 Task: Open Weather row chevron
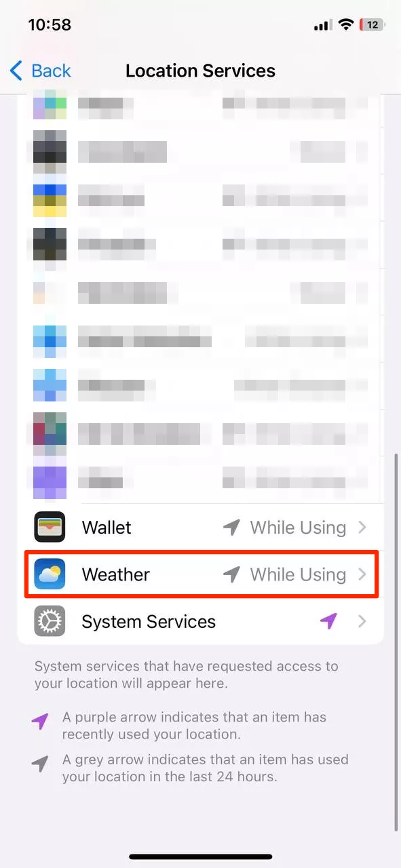(362, 574)
